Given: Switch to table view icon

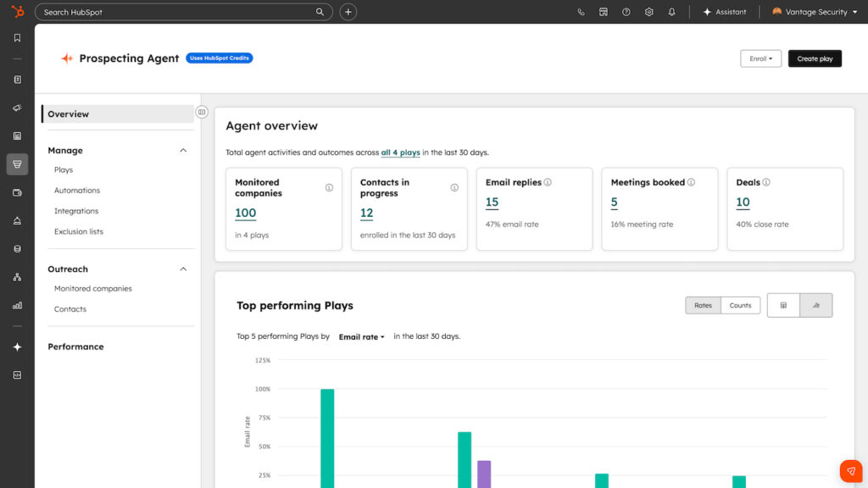Looking at the screenshot, I should pyautogui.click(x=783, y=305).
